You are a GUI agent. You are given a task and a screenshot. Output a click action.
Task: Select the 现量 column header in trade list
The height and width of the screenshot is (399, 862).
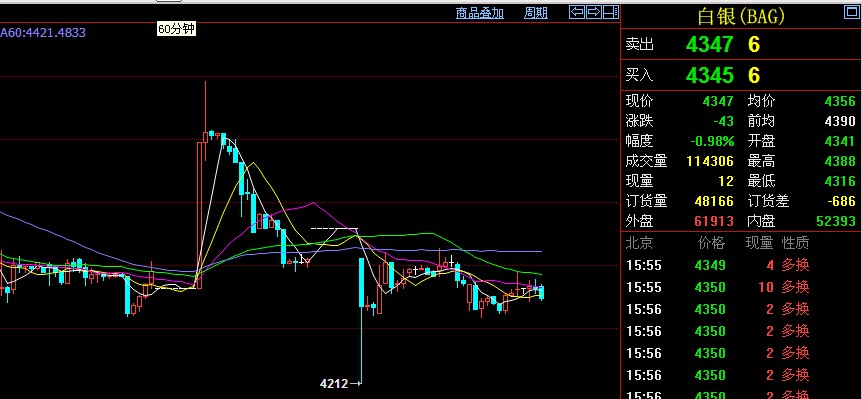point(759,243)
